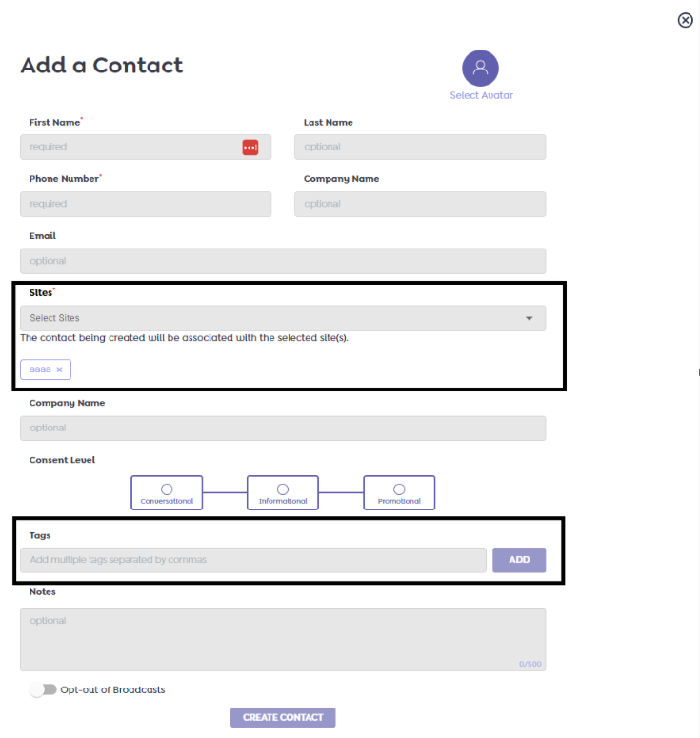Image resolution: width=700 pixels, height=738 pixels.
Task: Click the CREATE CONTACT button
Action: tap(283, 717)
